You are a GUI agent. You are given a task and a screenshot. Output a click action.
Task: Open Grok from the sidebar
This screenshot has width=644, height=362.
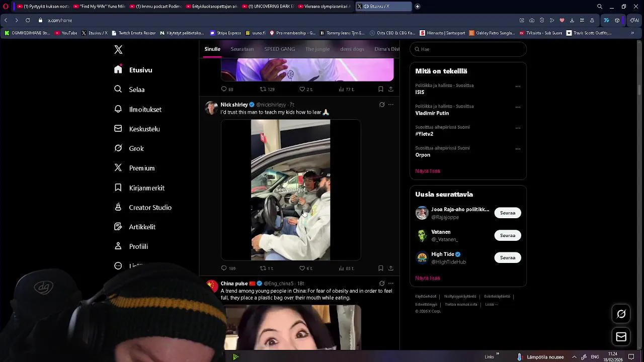click(x=129, y=148)
